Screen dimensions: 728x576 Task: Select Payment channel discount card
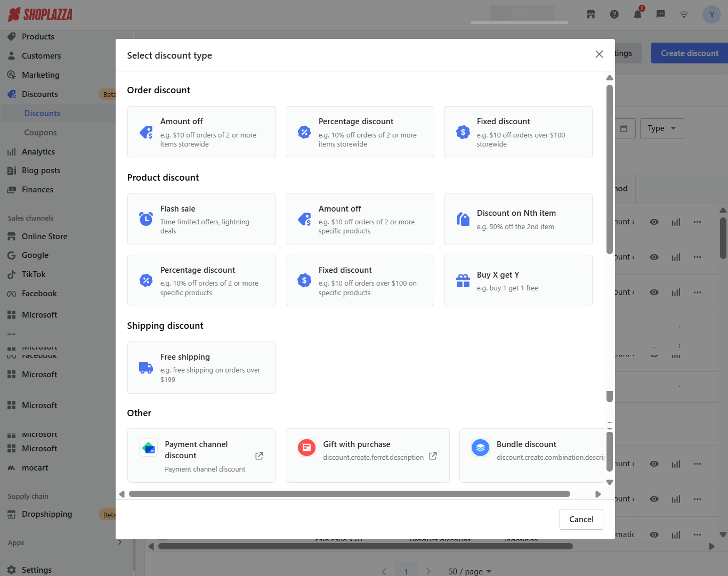point(201,456)
